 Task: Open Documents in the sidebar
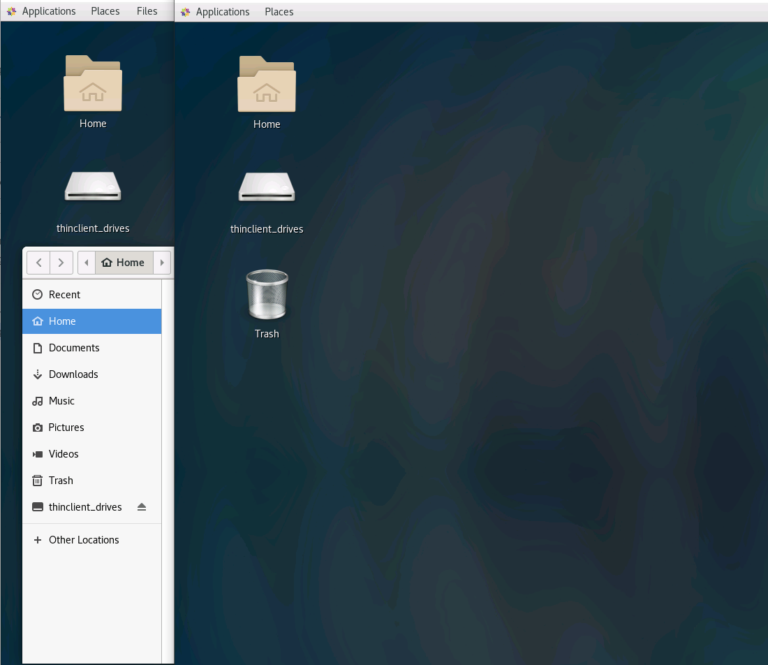(x=73, y=348)
